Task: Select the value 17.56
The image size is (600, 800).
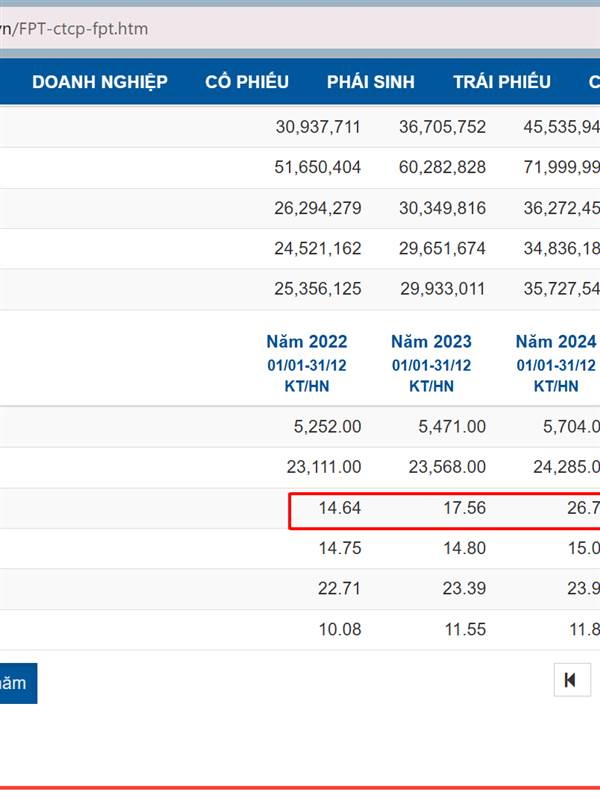Action: pos(464,508)
